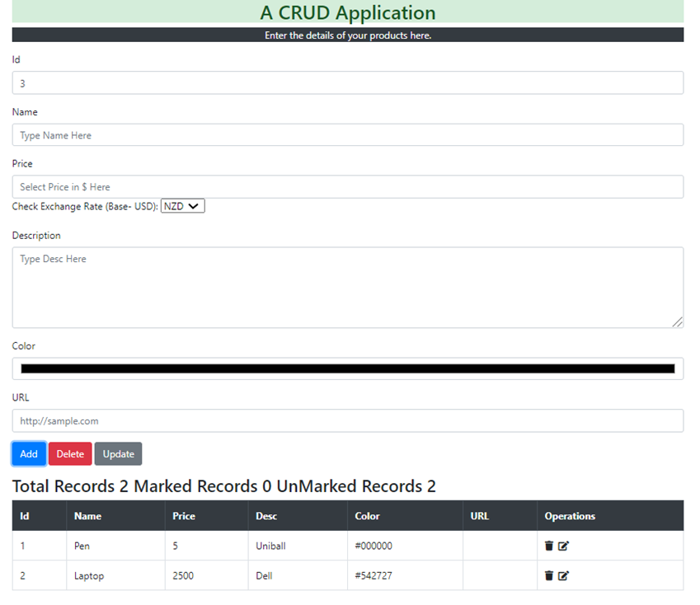Focus the Id input field
The height and width of the screenshot is (605, 700).
pyautogui.click(x=347, y=83)
